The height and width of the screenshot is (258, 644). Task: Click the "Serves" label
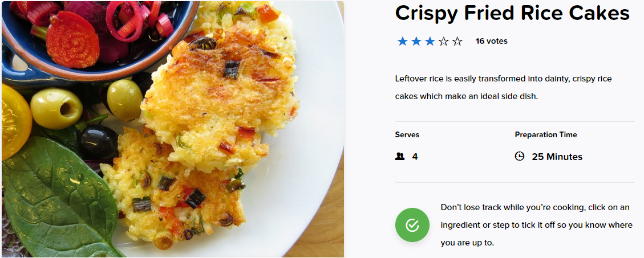tap(407, 135)
